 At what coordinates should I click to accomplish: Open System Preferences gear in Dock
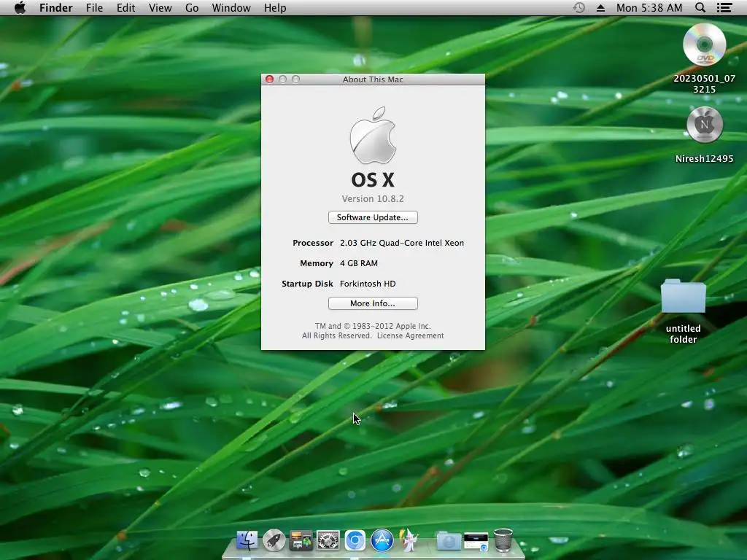click(x=328, y=540)
